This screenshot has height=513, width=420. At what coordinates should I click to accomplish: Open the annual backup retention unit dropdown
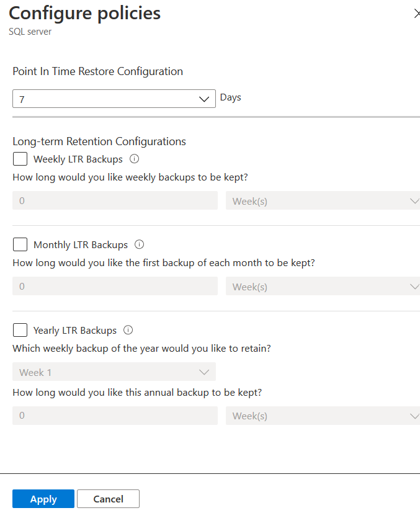coord(323,416)
